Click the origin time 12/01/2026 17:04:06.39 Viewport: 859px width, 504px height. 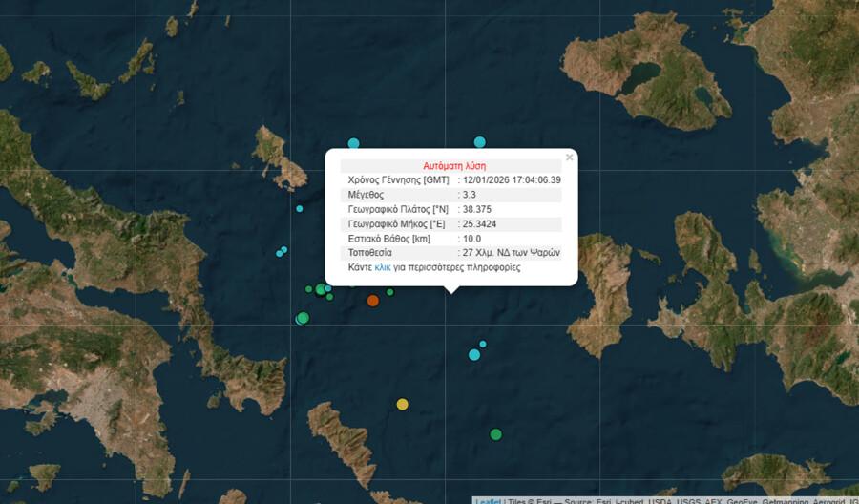[512, 179]
